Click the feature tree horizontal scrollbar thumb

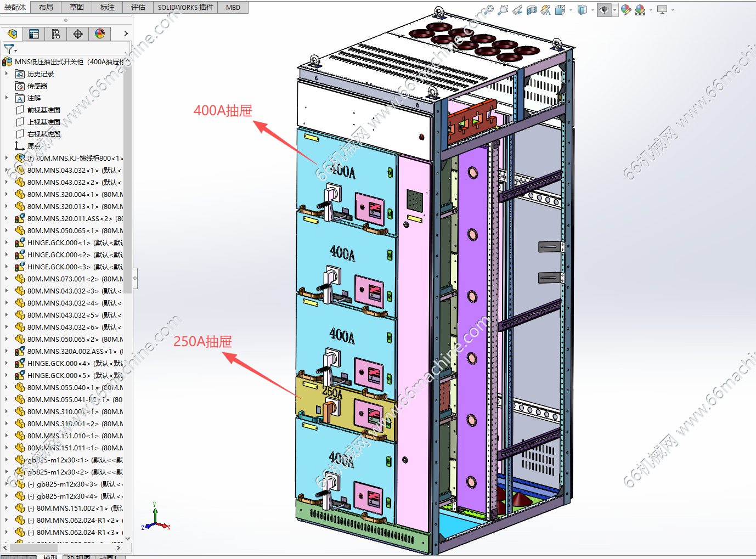point(33,547)
